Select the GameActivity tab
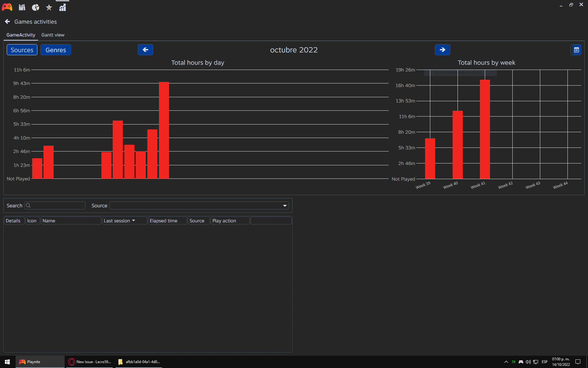The height and width of the screenshot is (368, 588). (x=20, y=35)
